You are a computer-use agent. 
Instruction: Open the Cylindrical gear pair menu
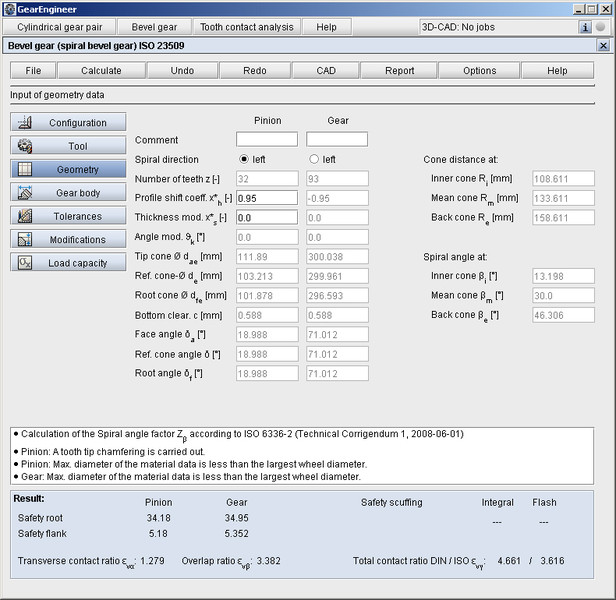click(x=61, y=27)
